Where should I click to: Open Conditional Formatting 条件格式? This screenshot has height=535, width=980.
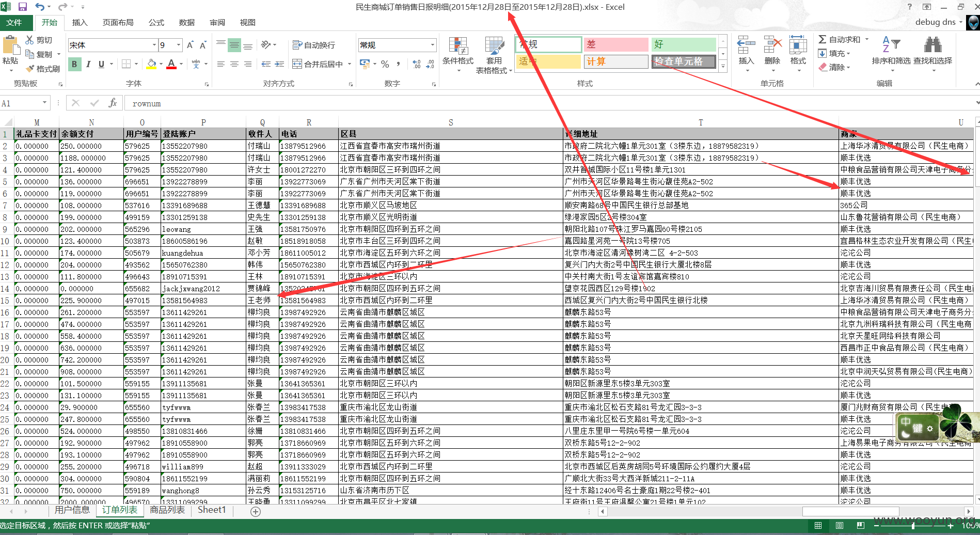coord(458,54)
